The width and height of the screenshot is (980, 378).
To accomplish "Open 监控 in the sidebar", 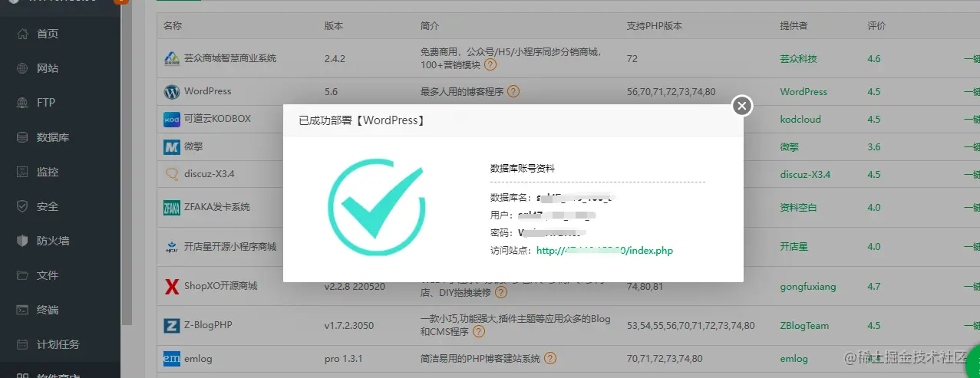I will (48, 172).
